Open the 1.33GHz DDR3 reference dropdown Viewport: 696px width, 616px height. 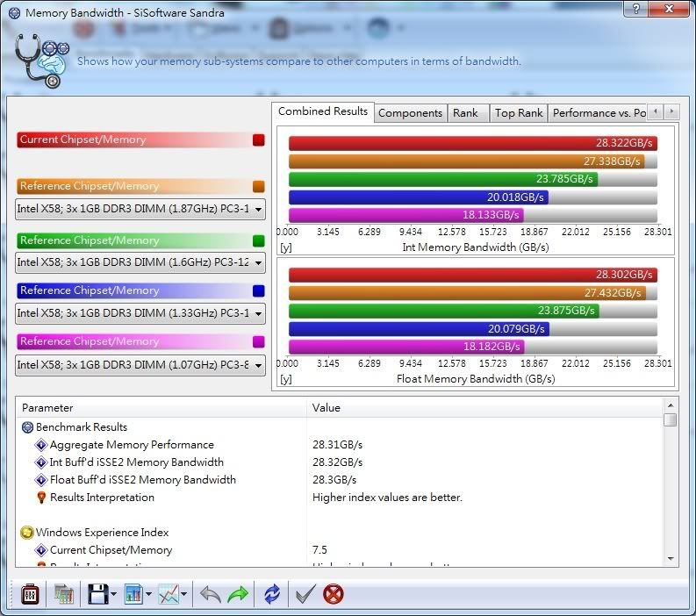pyautogui.click(x=140, y=314)
